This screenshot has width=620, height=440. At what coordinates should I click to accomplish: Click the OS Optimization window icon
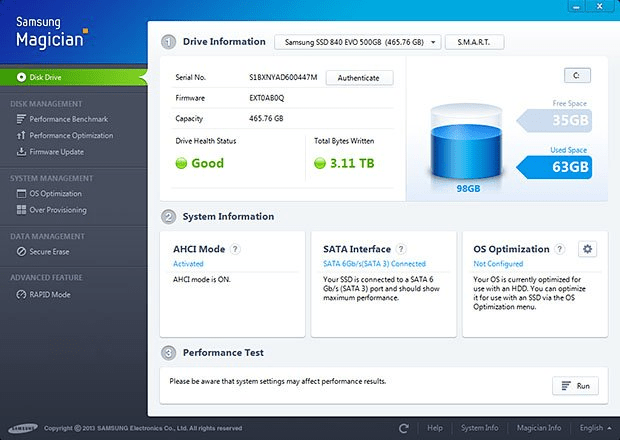click(x=21, y=193)
